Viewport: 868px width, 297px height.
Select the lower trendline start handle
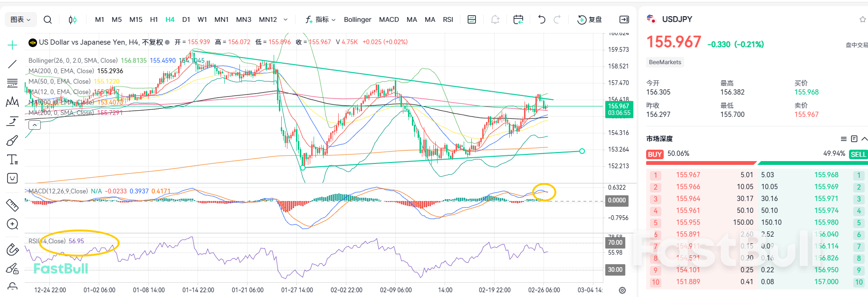pyautogui.click(x=303, y=168)
